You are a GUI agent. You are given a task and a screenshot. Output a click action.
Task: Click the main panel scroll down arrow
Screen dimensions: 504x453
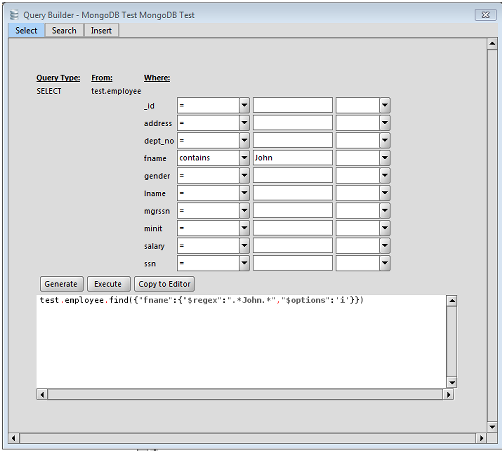click(x=492, y=427)
